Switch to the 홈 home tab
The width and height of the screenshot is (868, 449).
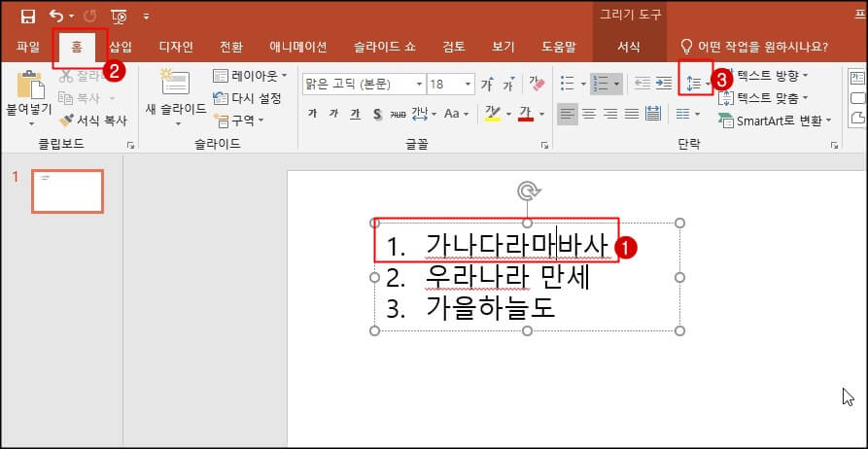tap(77, 47)
